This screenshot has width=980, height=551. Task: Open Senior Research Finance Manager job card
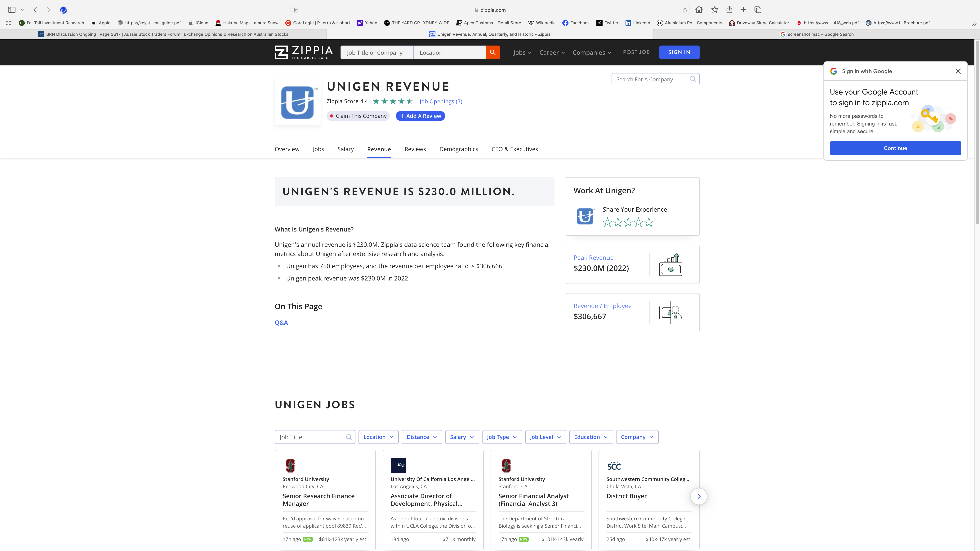325,500
